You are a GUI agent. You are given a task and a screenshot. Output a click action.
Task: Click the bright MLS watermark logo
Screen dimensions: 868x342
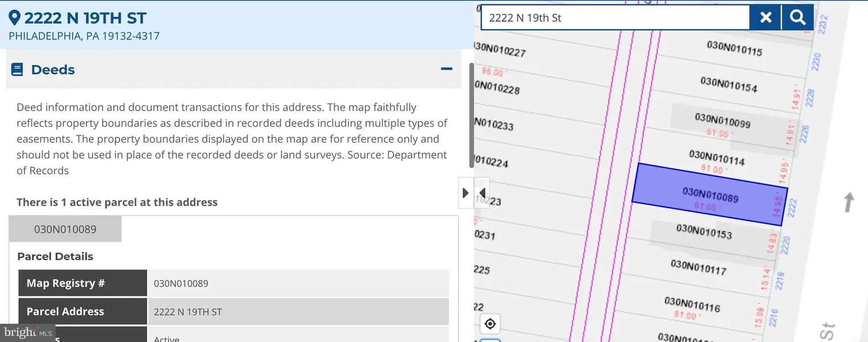[x=27, y=332]
